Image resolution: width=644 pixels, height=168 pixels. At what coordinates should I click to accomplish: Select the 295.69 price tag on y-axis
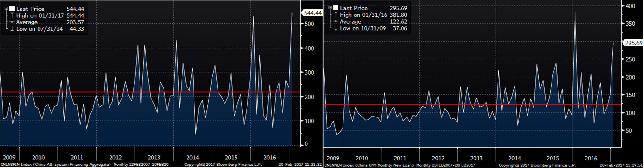[x=634, y=43]
